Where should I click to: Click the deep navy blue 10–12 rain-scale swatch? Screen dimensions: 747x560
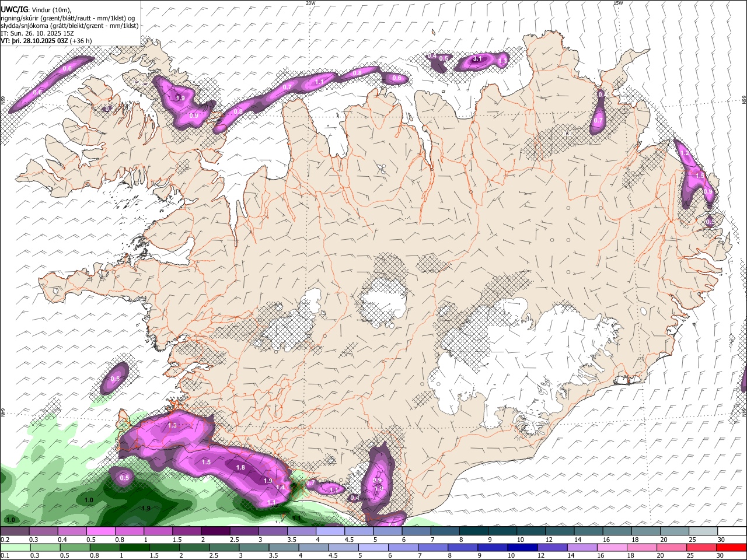[x=521, y=548]
